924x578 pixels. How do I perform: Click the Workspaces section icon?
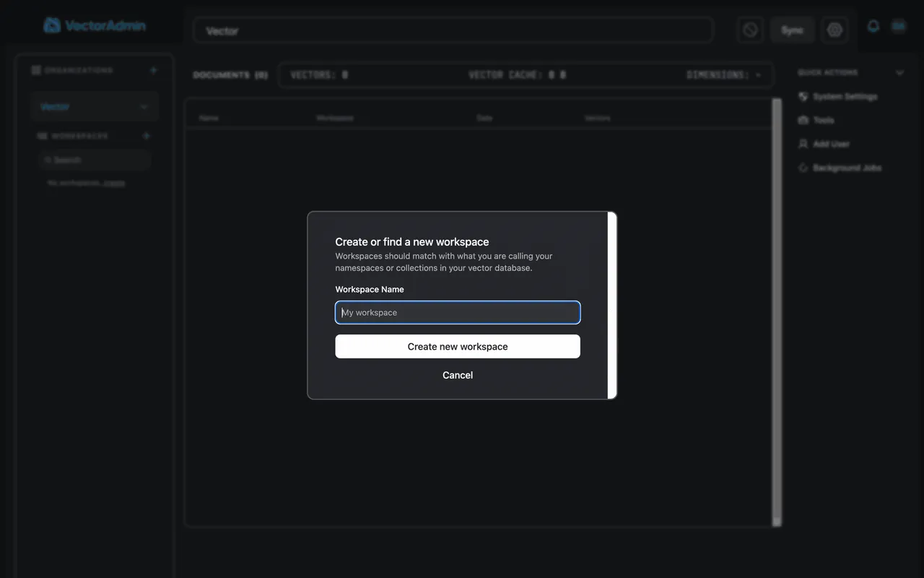(42, 136)
